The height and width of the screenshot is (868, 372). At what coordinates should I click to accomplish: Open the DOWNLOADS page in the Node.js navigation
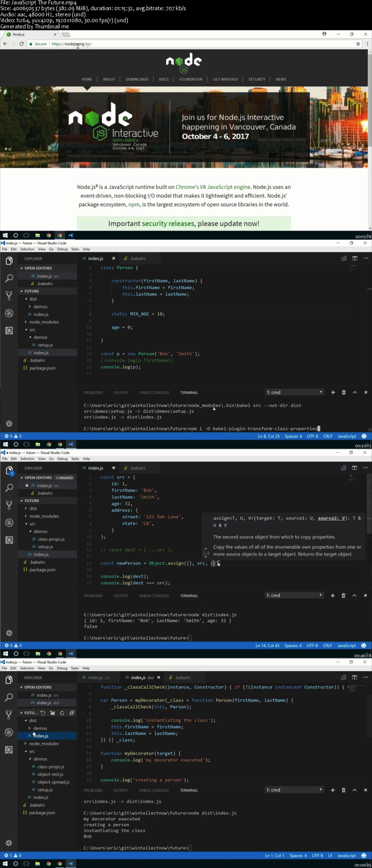point(137,79)
